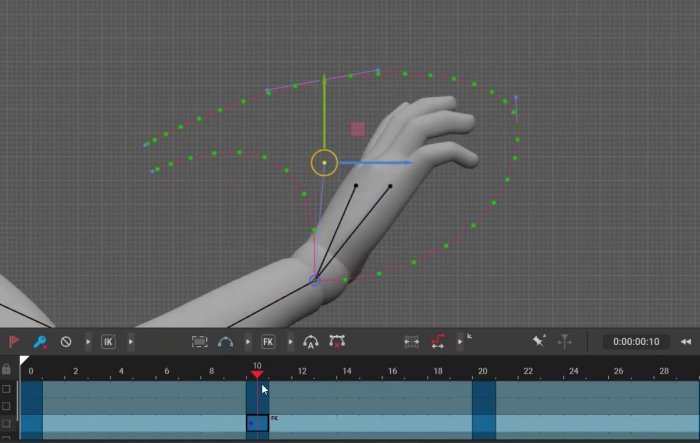Open the arrow dropdown left of FK
Viewport: 700px width, 443px height.
pos(248,341)
